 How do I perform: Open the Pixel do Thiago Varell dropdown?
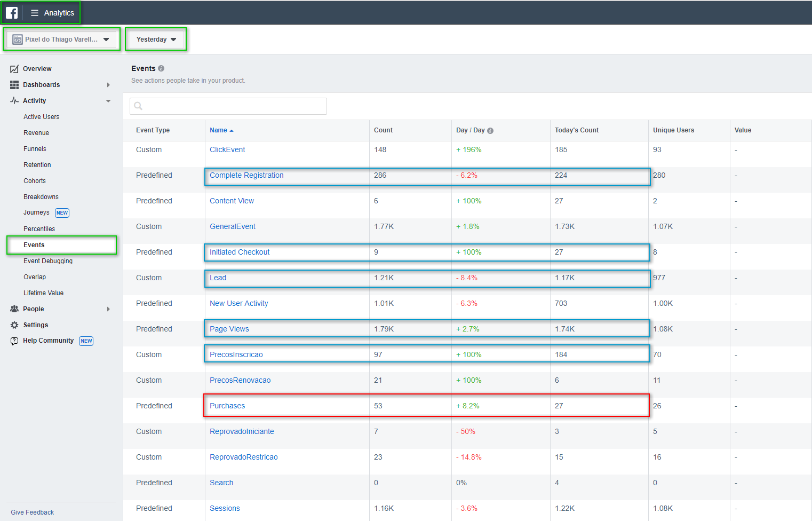click(x=61, y=40)
